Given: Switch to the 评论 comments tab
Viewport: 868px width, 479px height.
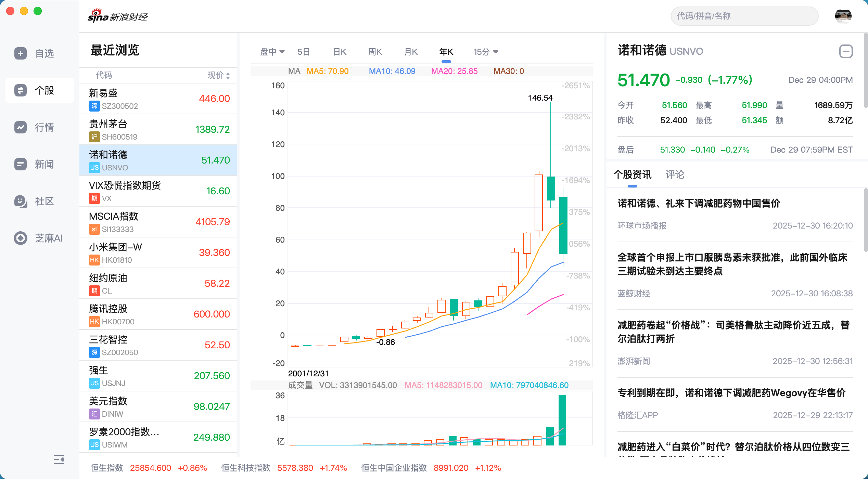Looking at the screenshot, I should click(x=675, y=175).
